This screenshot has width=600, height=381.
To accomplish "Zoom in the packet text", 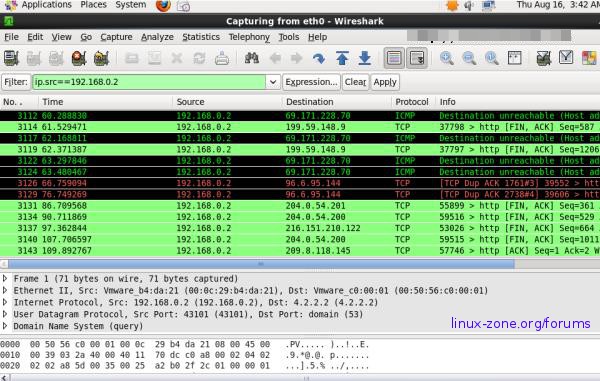I will coord(447,59).
